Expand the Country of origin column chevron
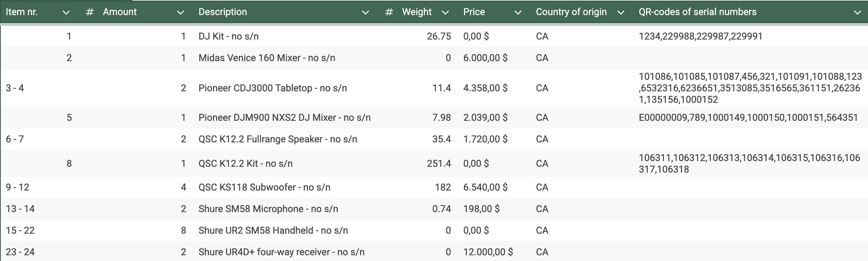Image resolution: width=868 pixels, height=261 pixels. point(621,13)
